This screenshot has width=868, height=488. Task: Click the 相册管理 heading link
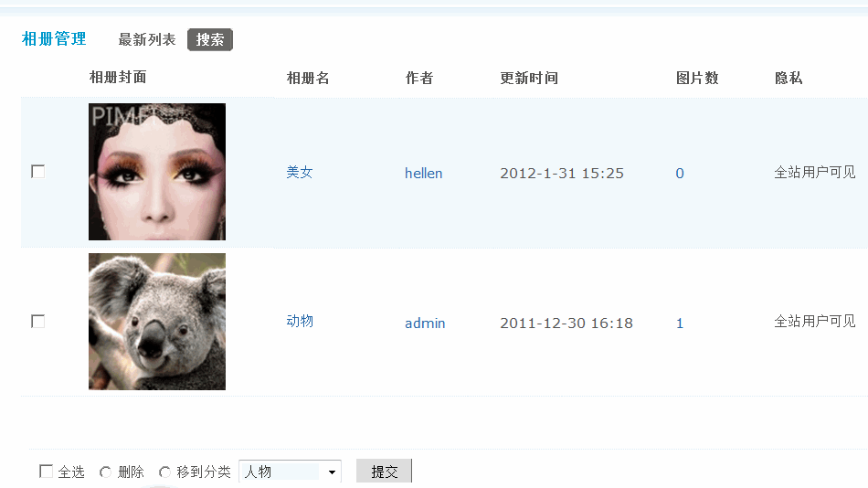(x=54, y=38)
